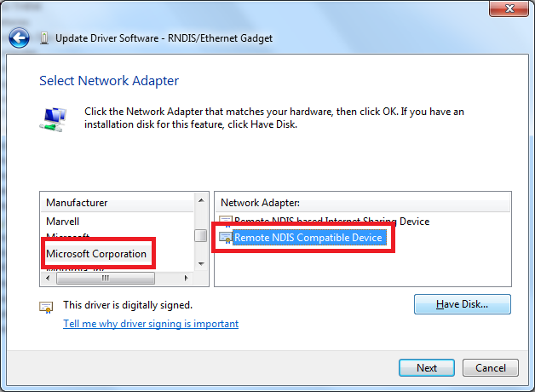Click the Remote NDIS Compatible Device icon
Viewport: 535px width, 392px height.
[225, 238]
